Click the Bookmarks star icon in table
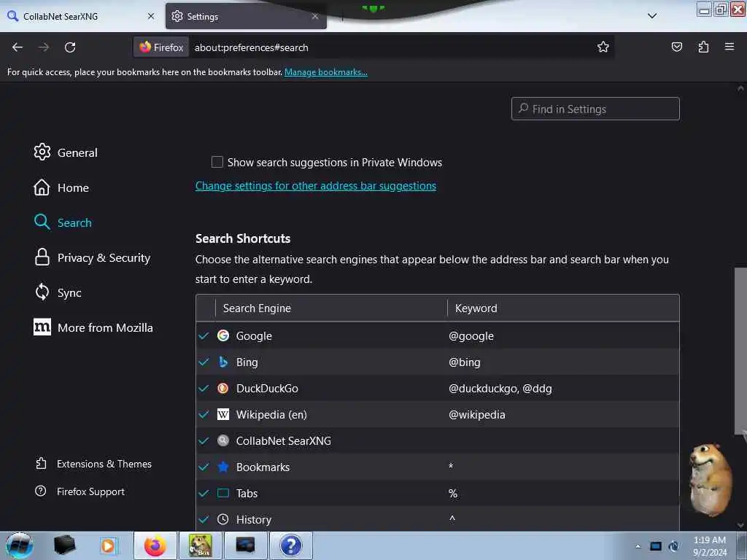The width and height of the screenshot is (747, 560). 223,467
